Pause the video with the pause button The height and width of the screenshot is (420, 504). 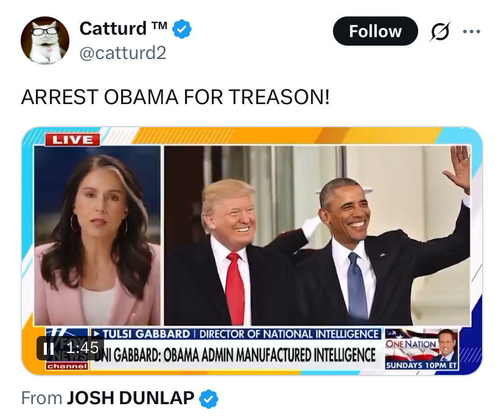[x=49, y=348]
